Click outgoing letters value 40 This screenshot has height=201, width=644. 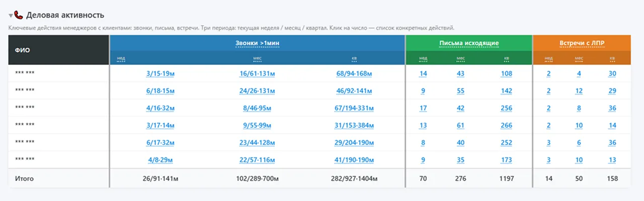[x=460, y=143]
